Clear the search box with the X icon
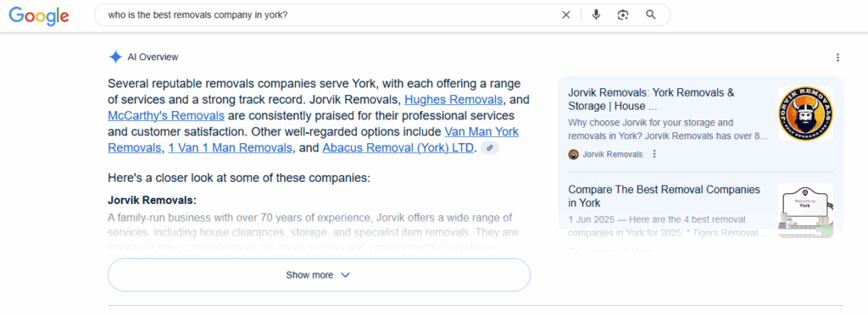This screenshot has height=315, width=868. click(x=565, y=15)
